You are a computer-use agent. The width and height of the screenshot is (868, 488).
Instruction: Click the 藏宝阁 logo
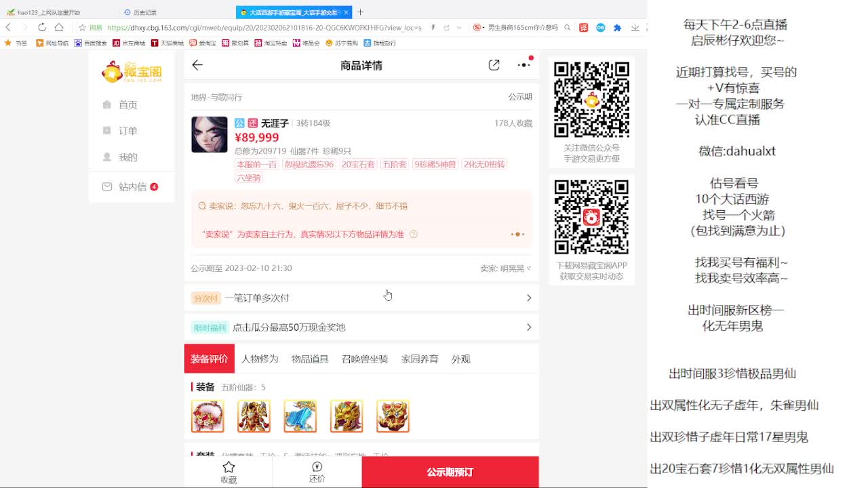tap(132, 71)
